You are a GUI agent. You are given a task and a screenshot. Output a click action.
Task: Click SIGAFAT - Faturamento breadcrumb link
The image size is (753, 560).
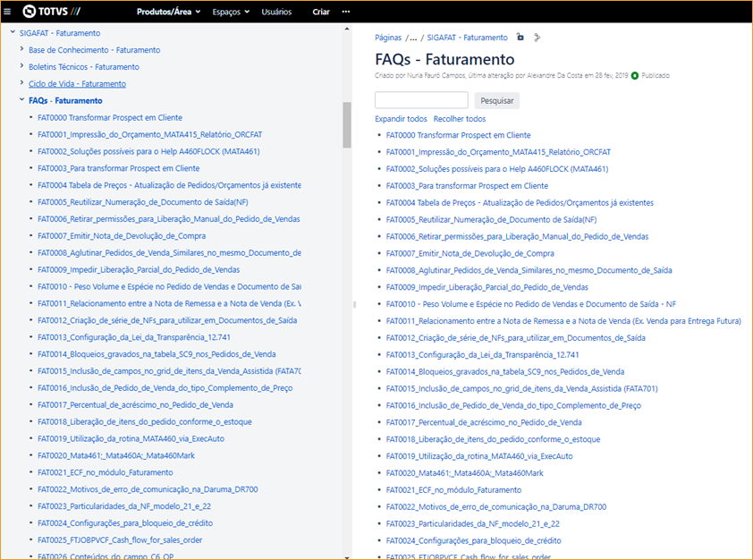coord(467,38)
